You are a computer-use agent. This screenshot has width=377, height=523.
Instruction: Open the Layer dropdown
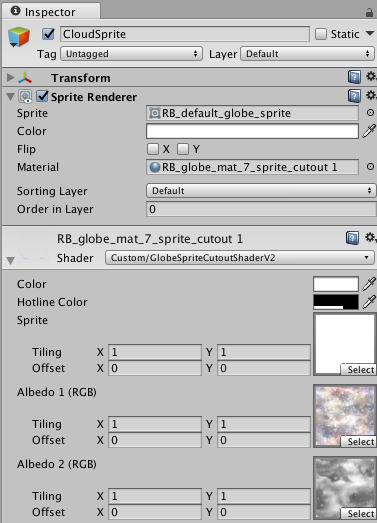[308, 54]
